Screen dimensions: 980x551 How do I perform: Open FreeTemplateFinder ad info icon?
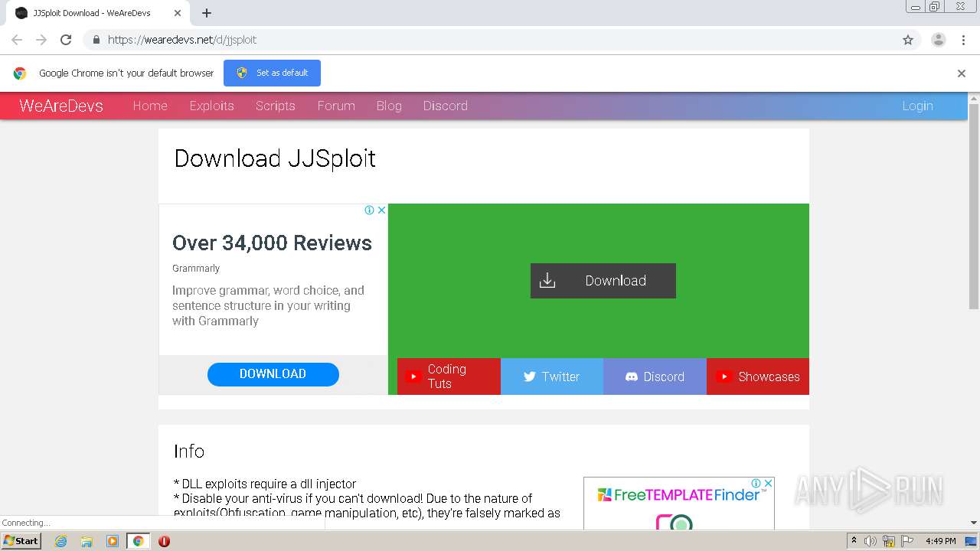click(x=756, y=483)
